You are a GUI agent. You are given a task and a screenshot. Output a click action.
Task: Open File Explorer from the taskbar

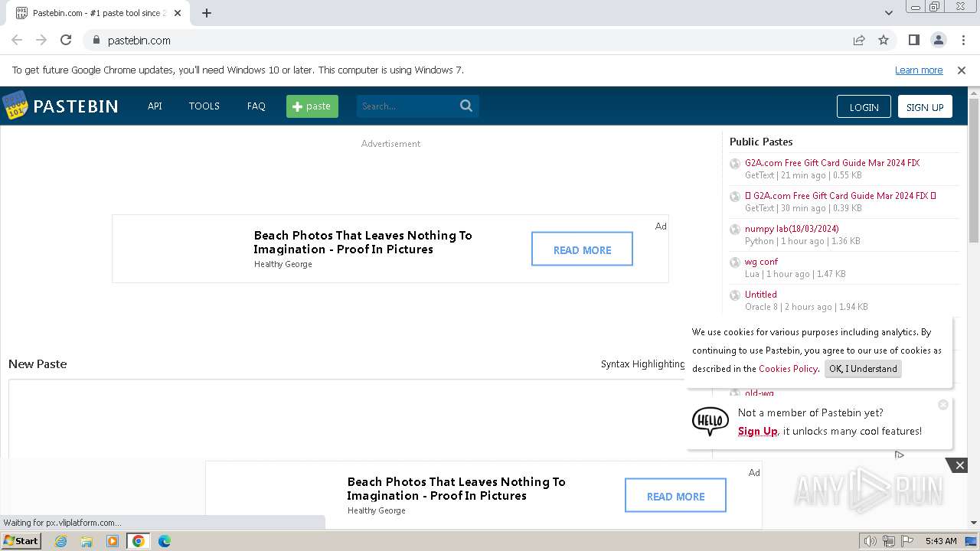tap(87, 541)
